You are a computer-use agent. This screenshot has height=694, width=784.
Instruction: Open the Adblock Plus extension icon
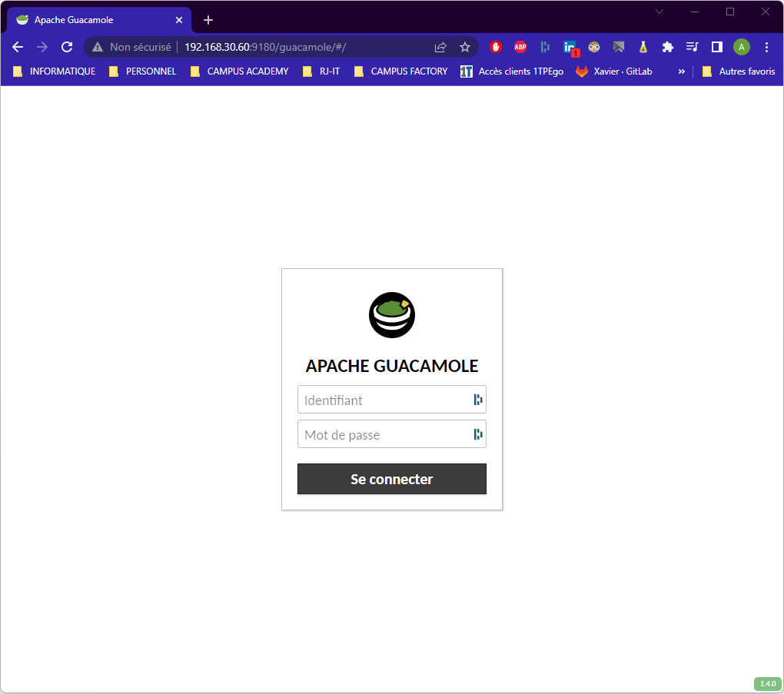(520, 46)
